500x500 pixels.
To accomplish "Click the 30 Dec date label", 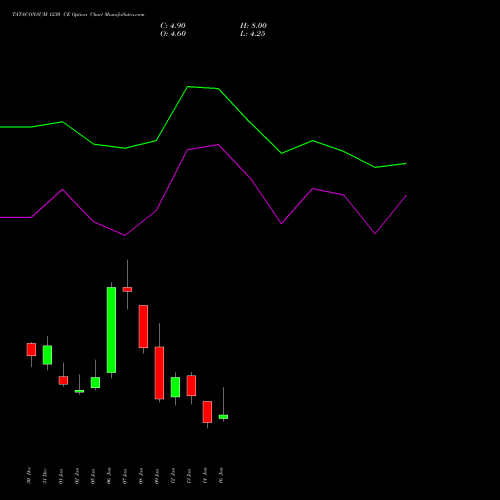I will click(x=29, y=476).
